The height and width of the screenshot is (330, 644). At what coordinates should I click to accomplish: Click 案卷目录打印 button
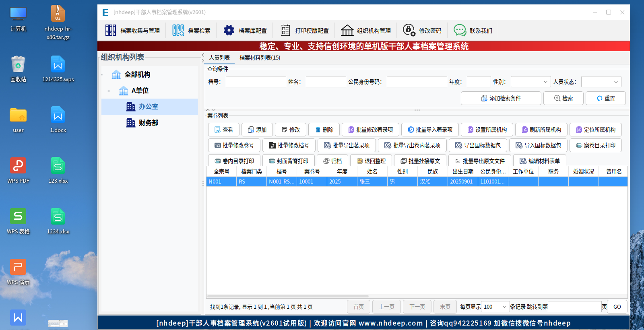point(596,145)
